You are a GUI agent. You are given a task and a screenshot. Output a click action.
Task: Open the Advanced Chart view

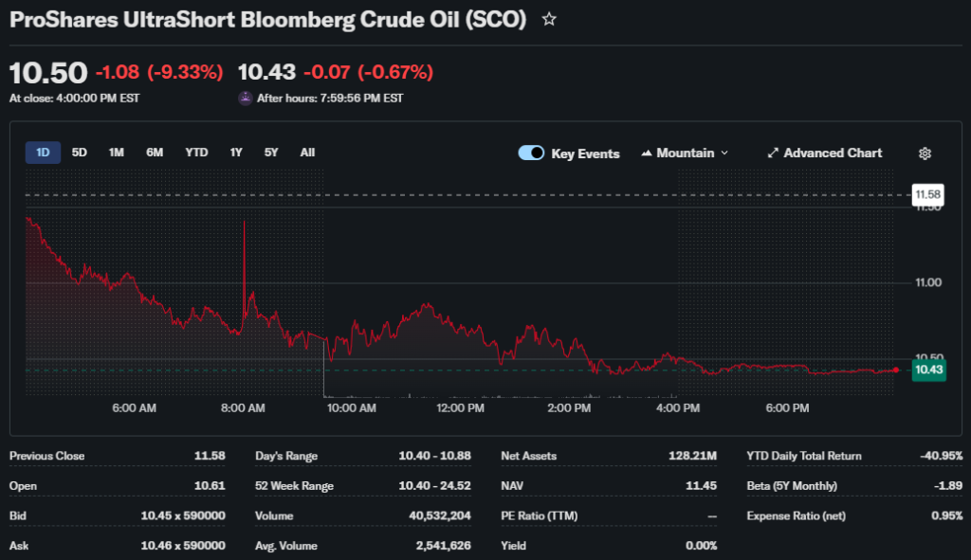[x=824, y=154]
